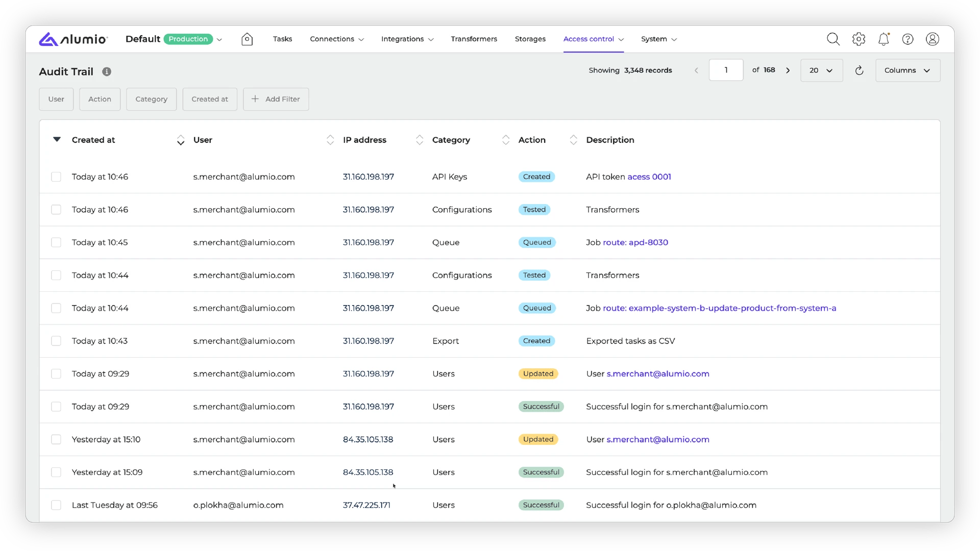Viewport: 980px width, 551px height.
Task: Sort by Action column arrows
Action: click(x=574, y=140)
